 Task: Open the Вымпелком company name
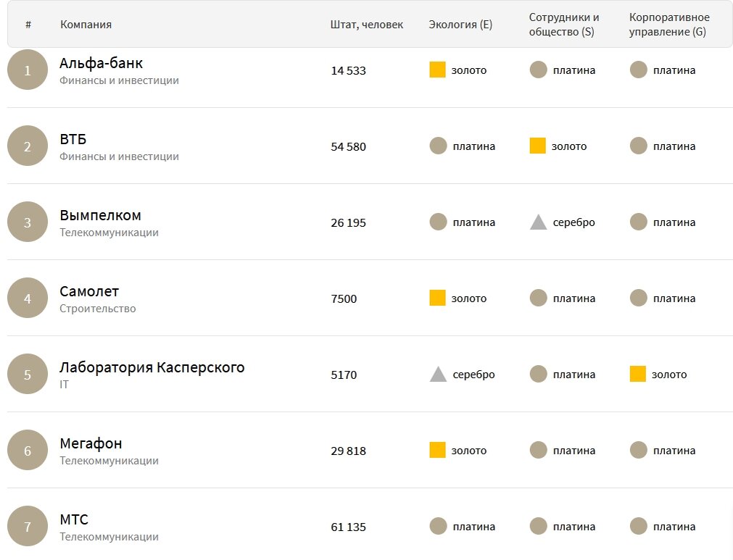tap(101, 215)
